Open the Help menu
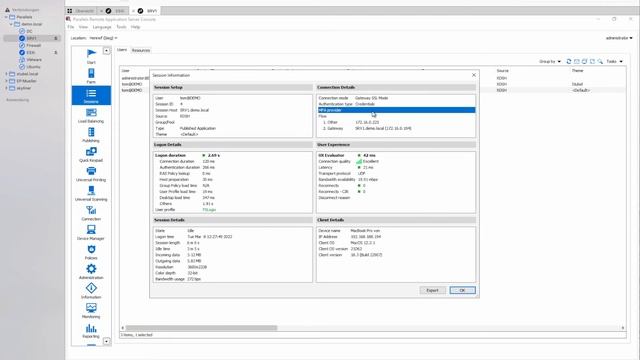The height and width of the screenshot is (360, 640). [x=136, y=27]
